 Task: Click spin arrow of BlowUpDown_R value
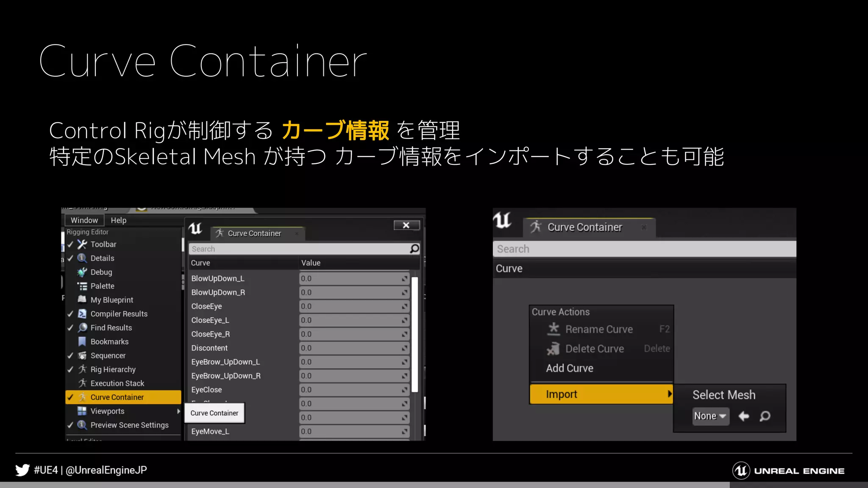[405, 292]
